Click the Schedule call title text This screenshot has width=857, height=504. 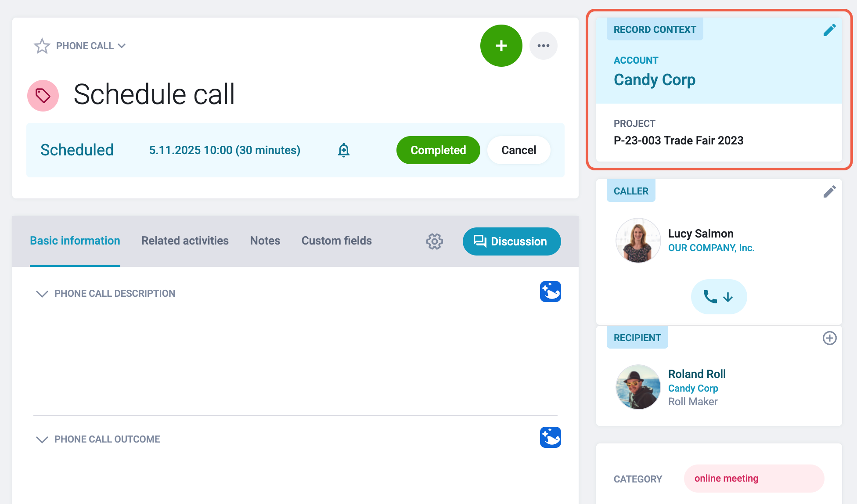(x=154, y=94)
